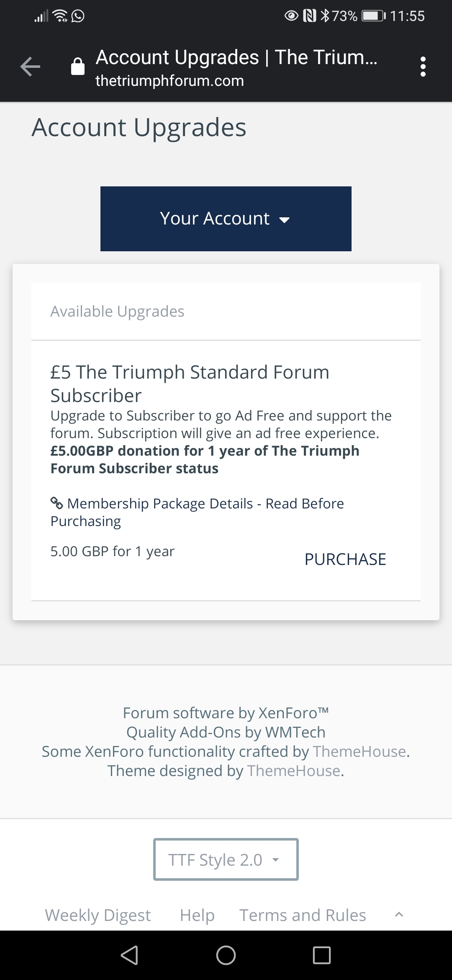Tap the Android home circle button
The height and width of the screenshot is (980, 452).
(226, 955)
